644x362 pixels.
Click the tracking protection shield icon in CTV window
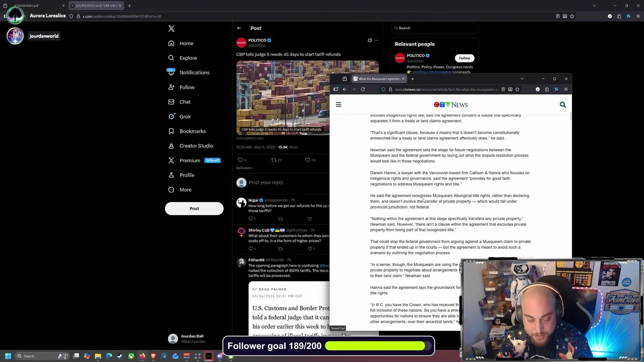[x=383, y=89]
